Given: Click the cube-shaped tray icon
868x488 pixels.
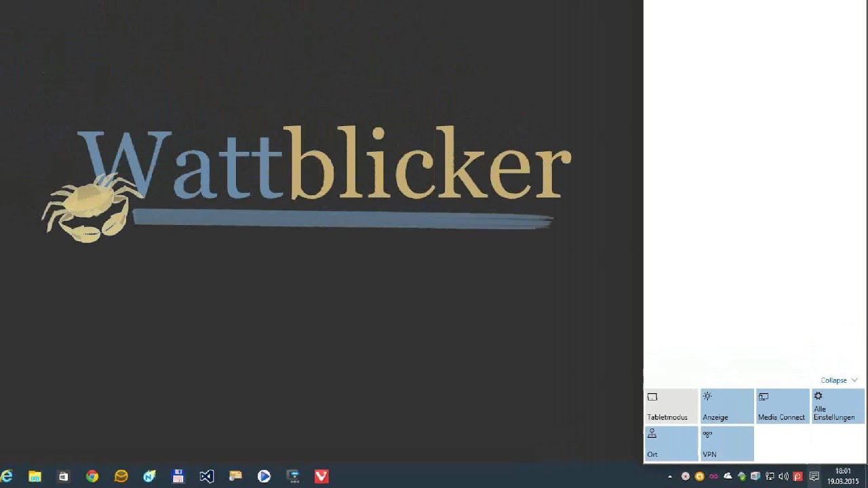Looking at the screenshot, I should click(x=755, y=476).
